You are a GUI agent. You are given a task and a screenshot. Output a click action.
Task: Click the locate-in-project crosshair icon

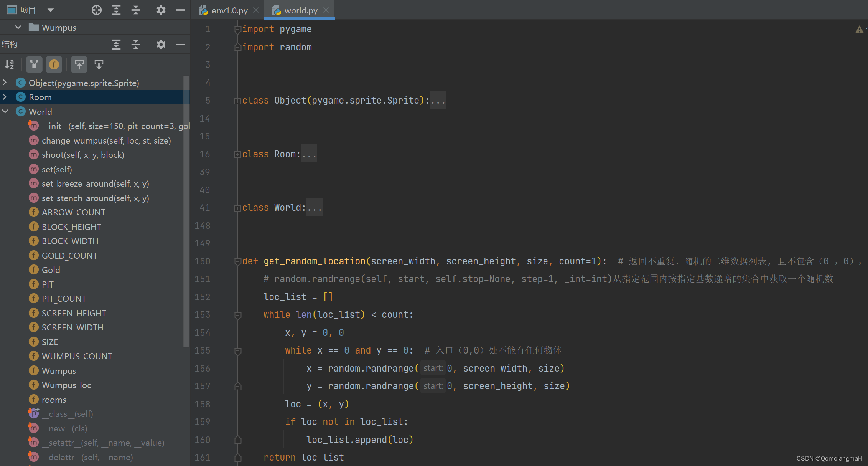(97, 10)
